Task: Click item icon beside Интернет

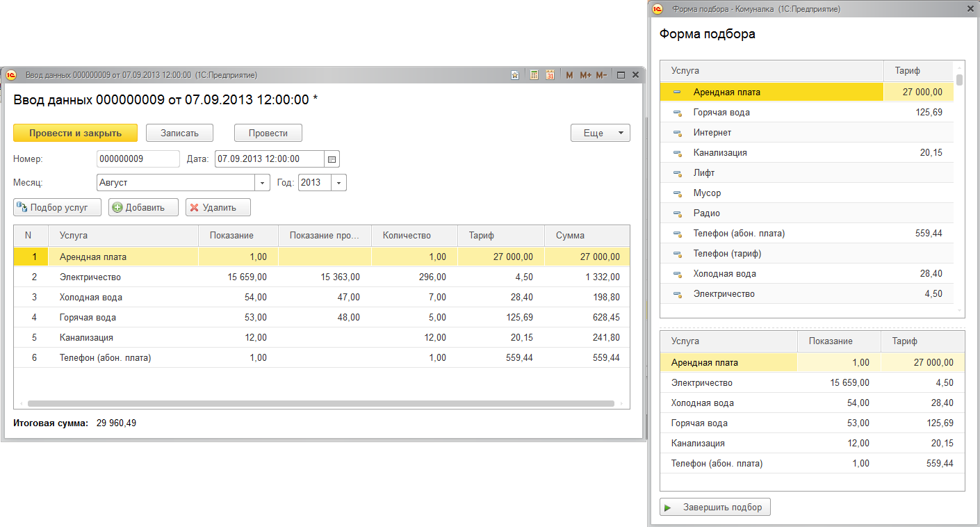Action: pyautogui.click(x=678, y=133)
